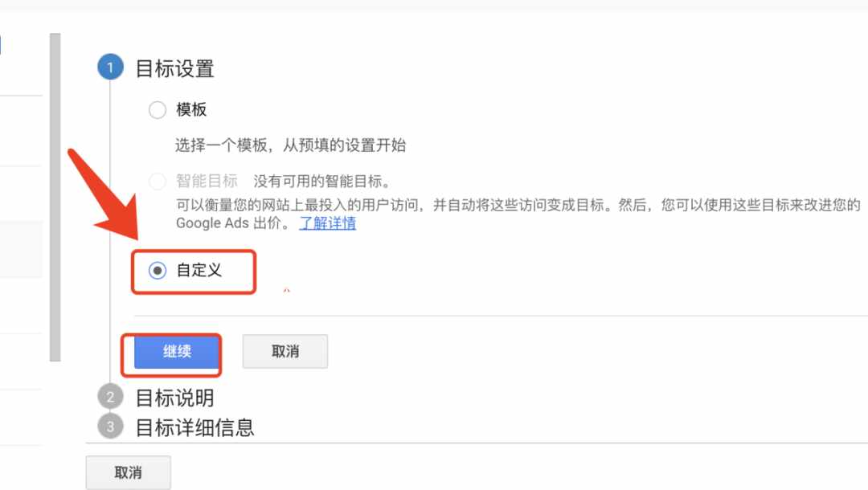This screenshot has width=868, height=490.
Task: Click the 智能目标 label text
Action: [207, 181]
